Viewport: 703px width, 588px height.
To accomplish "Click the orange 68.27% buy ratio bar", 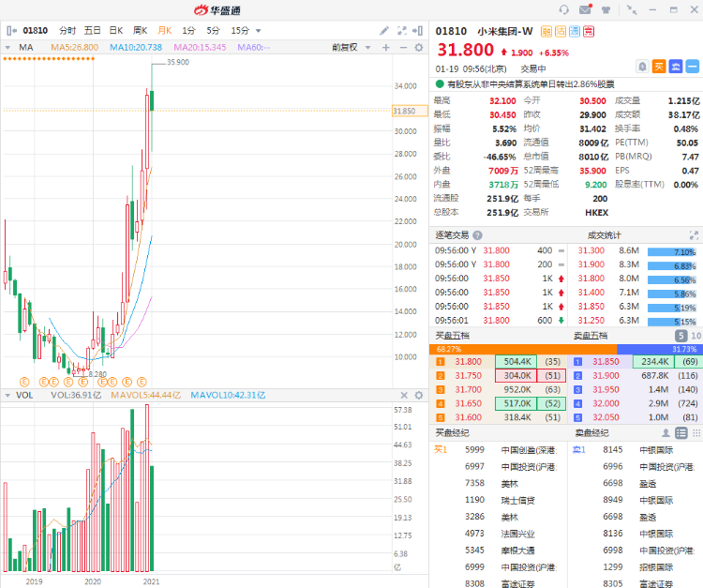I will 523,349.
